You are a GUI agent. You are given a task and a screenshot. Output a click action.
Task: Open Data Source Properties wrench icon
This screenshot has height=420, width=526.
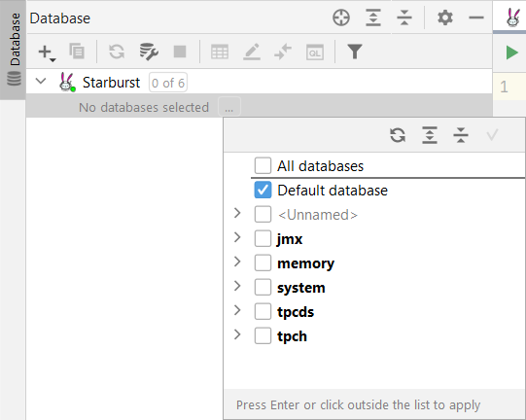(x=149, y=52)
